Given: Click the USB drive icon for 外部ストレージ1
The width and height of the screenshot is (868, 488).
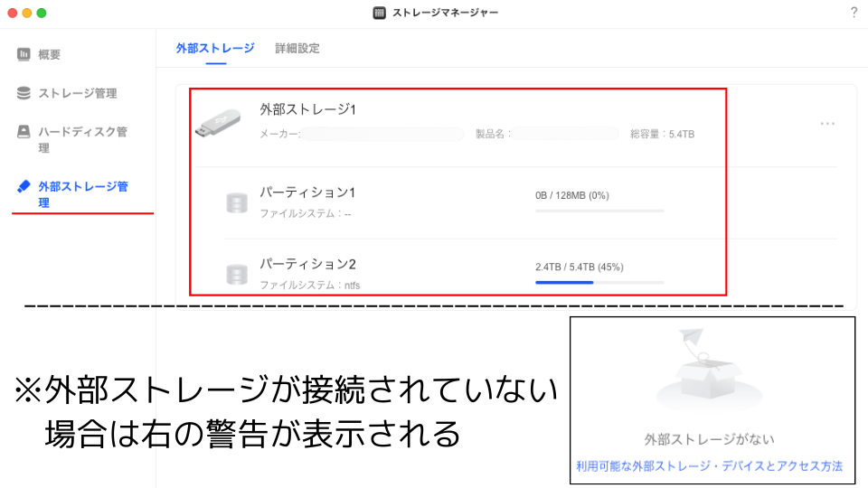Looking at the screenshot, I should [219, 122].
